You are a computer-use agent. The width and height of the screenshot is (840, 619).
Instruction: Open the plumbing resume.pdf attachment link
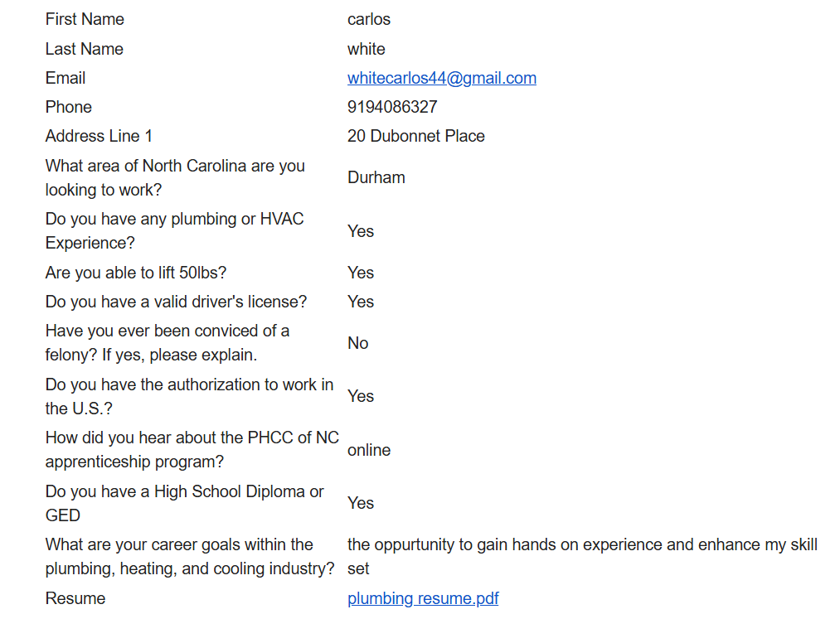[x=423, y=598]
